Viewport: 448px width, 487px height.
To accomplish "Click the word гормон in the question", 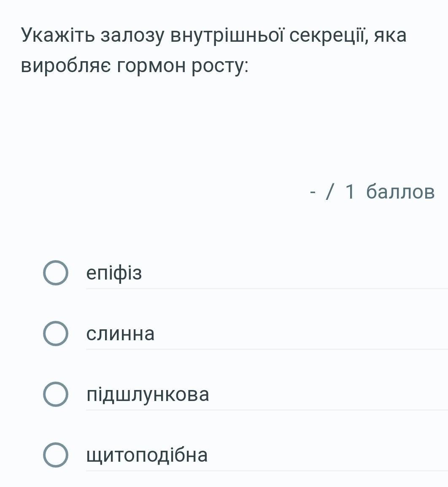I will [151, 67].
